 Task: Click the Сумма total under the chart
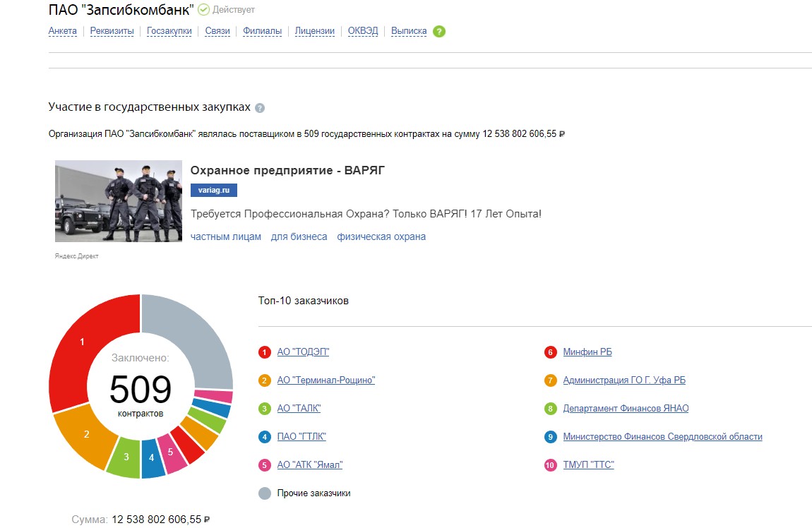coord(141,520)
